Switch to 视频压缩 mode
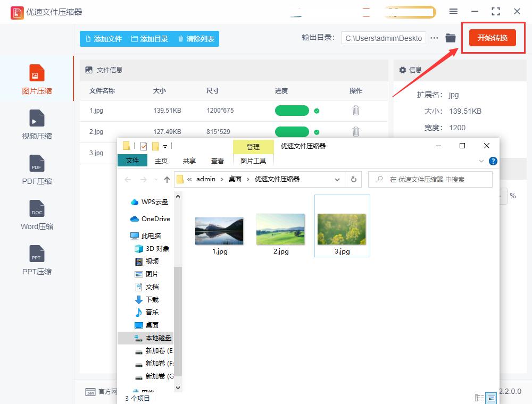The height and width of the screenshot is (404, 532). 36,124
